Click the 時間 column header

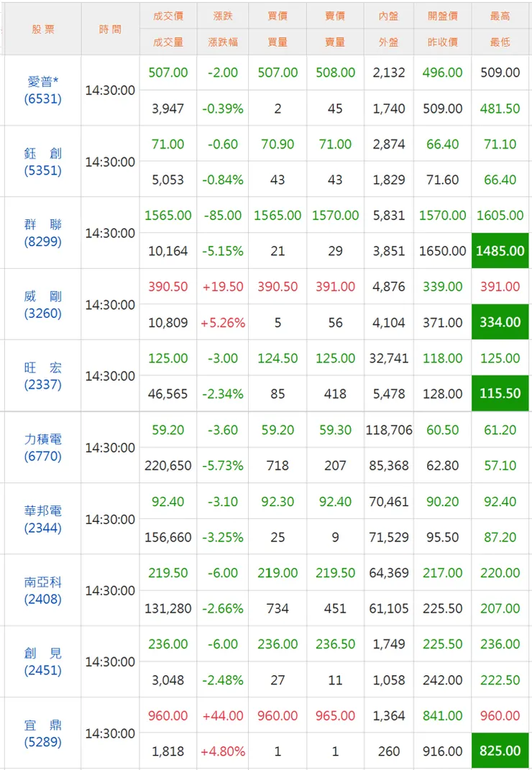point(110,29)
